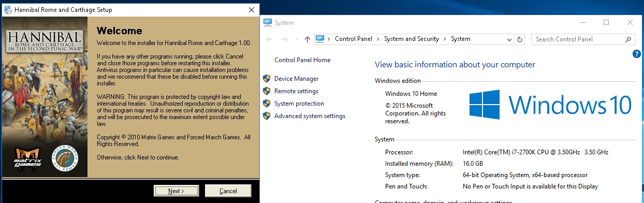Maximize the System window
The width and height of the screenshot is (644, 203).
pos(606,23)
